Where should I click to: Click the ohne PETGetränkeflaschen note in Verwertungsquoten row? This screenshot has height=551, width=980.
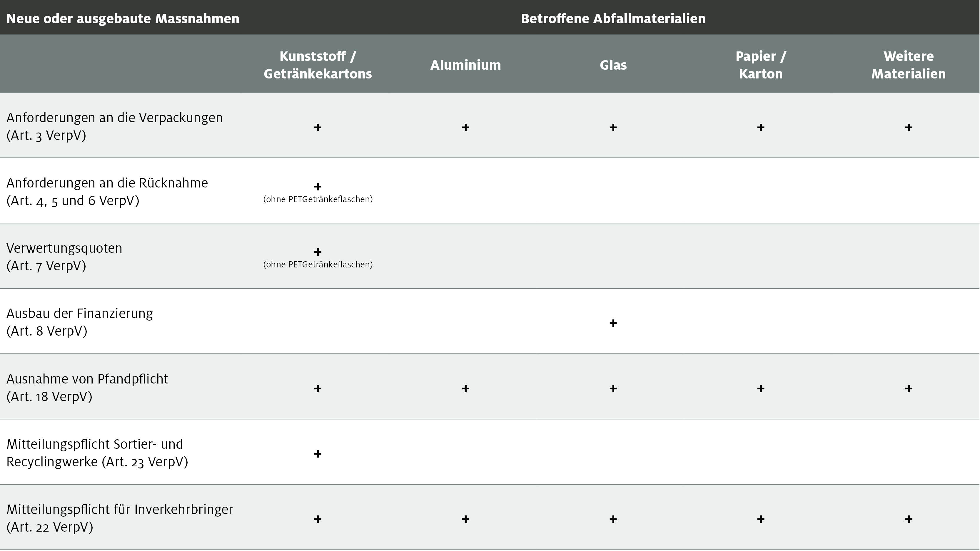click(x=318, y=264)
